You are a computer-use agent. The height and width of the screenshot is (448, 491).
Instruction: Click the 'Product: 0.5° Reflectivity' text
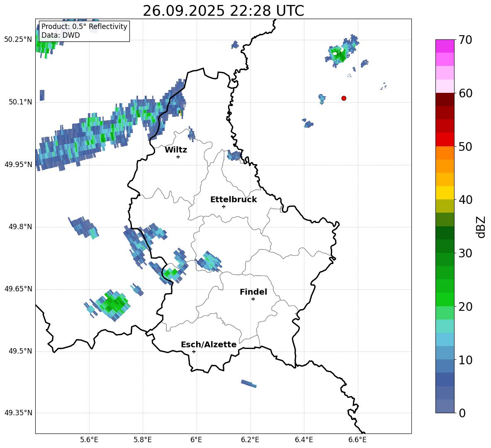pyautogui.click(x=84, y=26)
